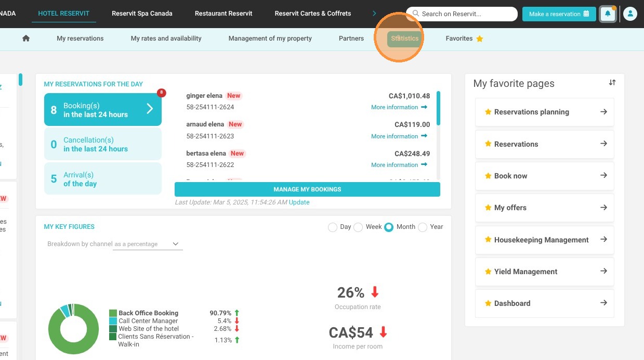Open the home icon in navigation bar
Image resolution: width=644 pixels, height=360 pixels.
(26, 38)
